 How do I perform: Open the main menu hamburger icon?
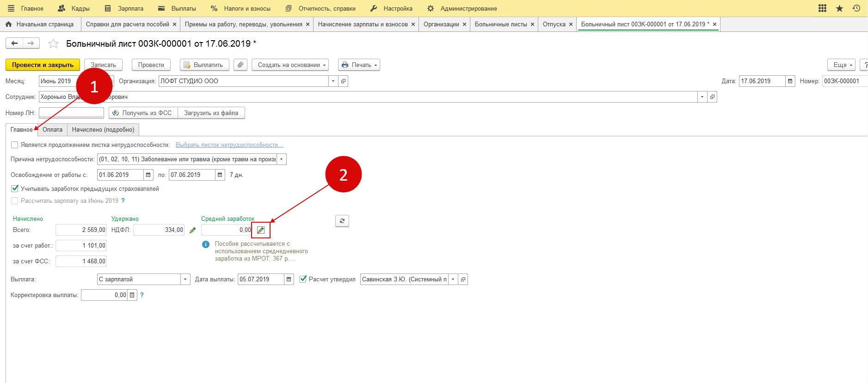11,8
